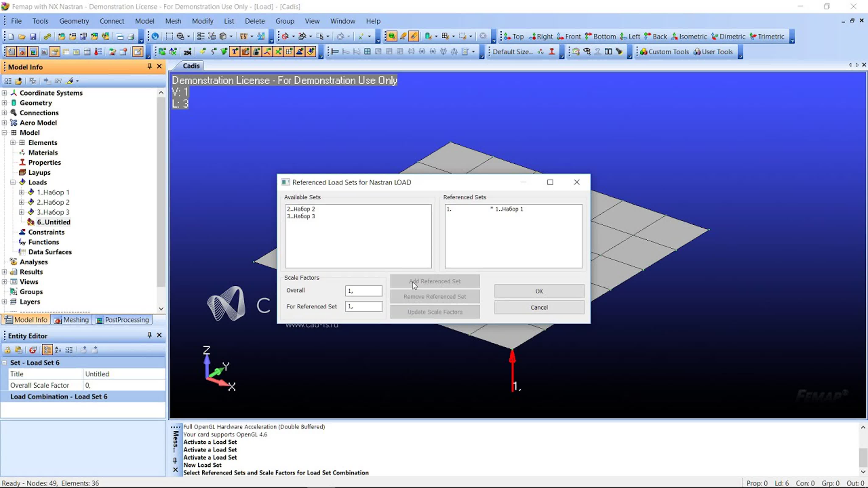Click Remove Referenced Set button
Image resolution: width=868 pixels, height=488 pixels.
click(435, 296)
